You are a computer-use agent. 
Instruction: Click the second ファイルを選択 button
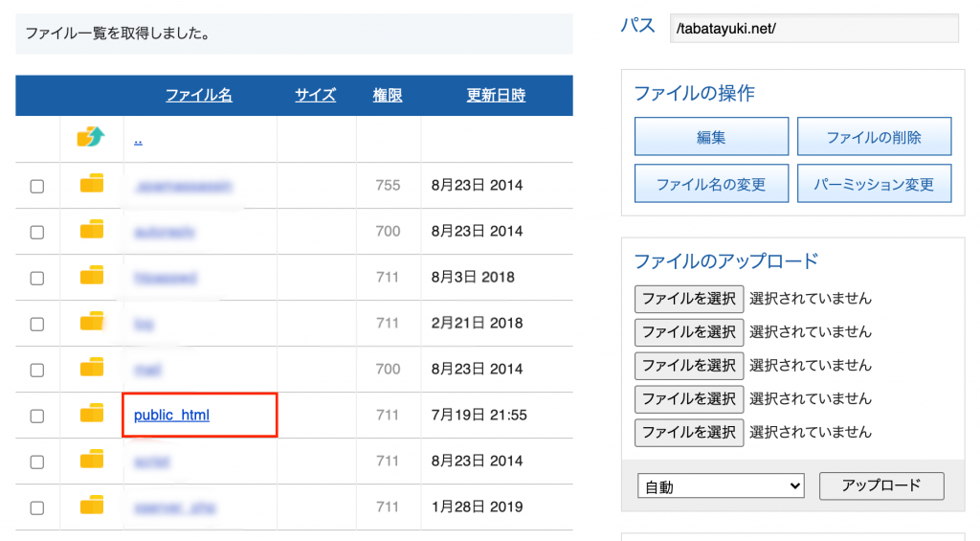pos(689,332)
